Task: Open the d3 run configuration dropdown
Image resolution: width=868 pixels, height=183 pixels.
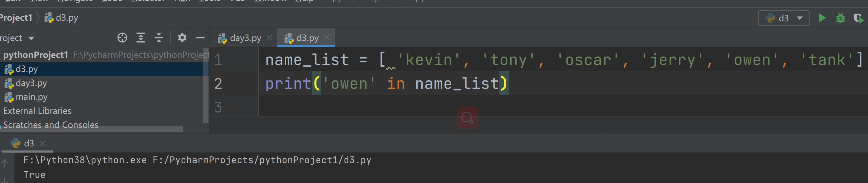Action: 783,18
